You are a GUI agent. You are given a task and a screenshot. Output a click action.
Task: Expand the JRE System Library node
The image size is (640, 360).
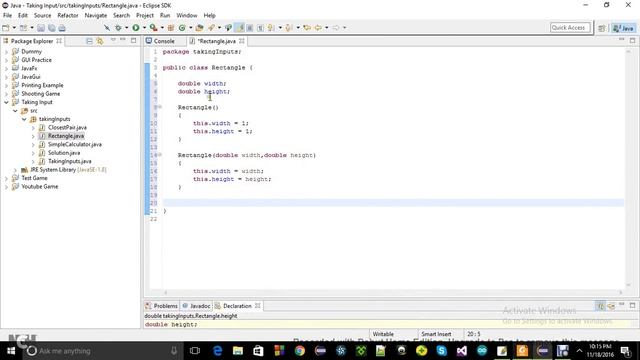(15, 170)
